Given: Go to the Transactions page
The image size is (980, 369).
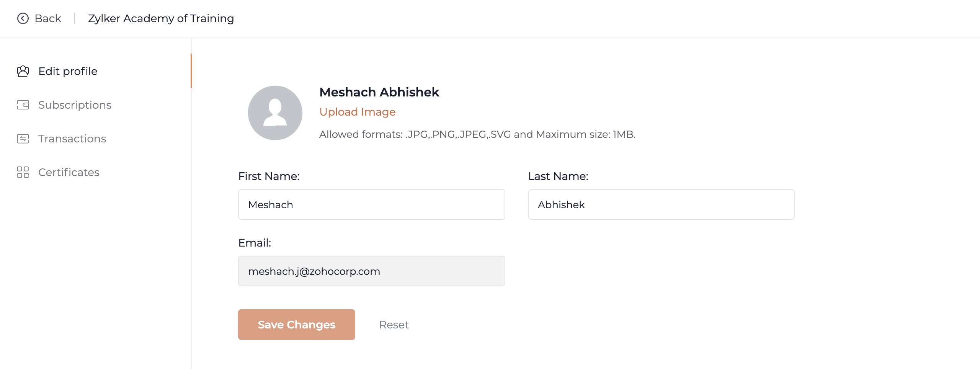Looking at the screenshot, I should coord(72,139).
